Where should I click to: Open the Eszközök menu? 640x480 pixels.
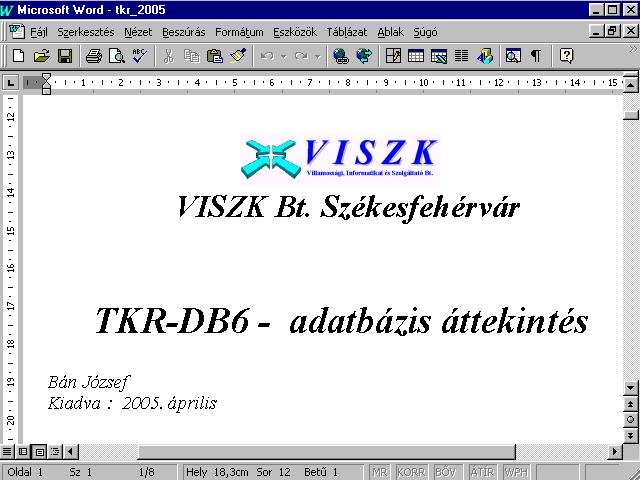[295, 32]
